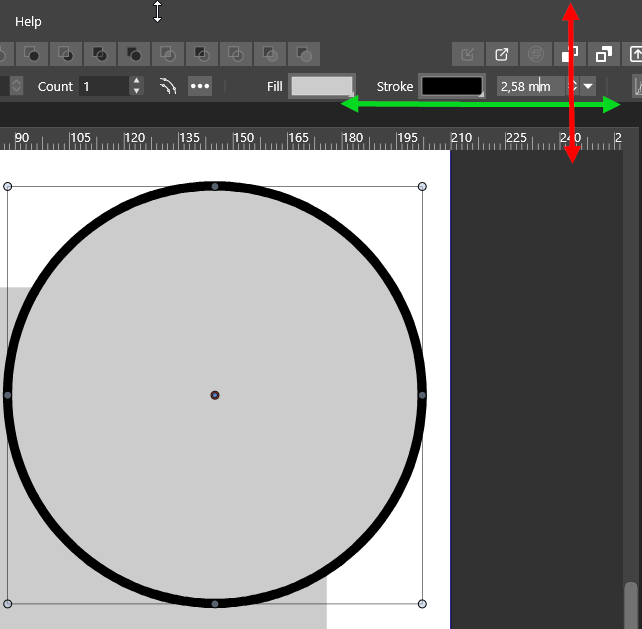Screen dimensions: 642x629
Task: Click boolean icon with black square and black circle
Action: pyautogui.click(x=134, y=54)
